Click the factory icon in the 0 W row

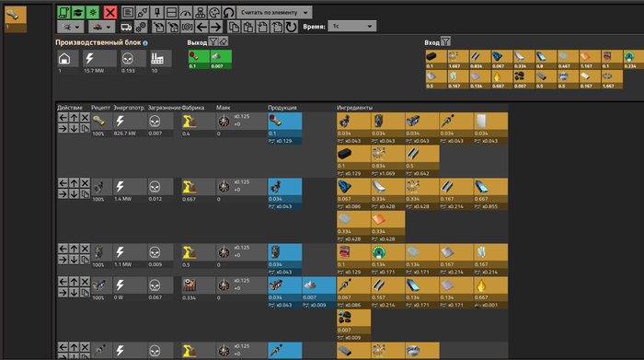coord(189,285)
